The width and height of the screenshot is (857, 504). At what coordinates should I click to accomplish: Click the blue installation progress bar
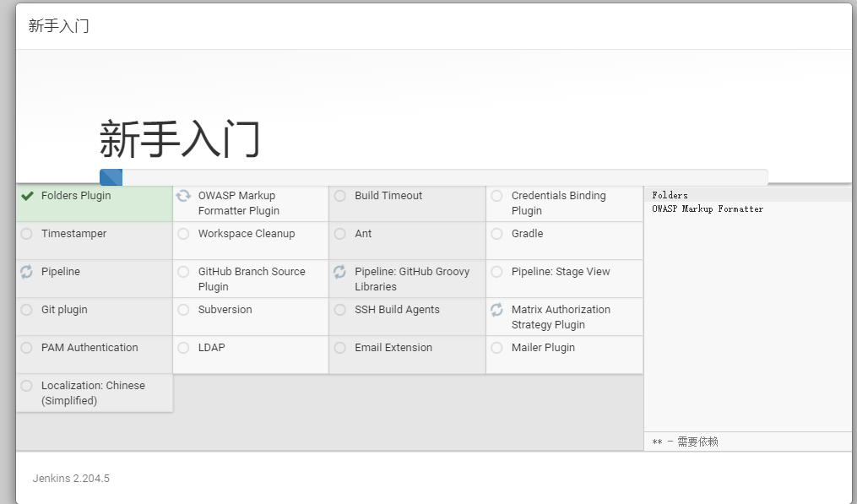coord(111,177)
